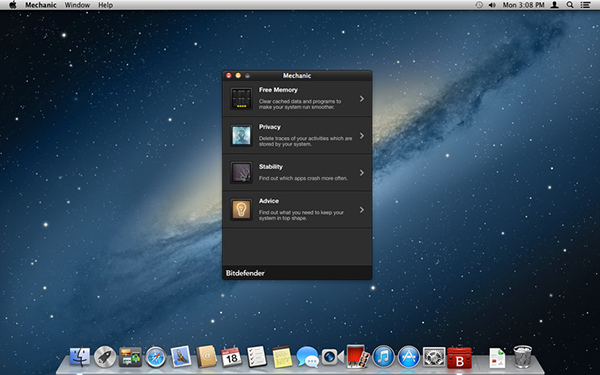Open Mission Control from the Dock
The width and height of the screenshot is (600, 375).
click(130, 357)
